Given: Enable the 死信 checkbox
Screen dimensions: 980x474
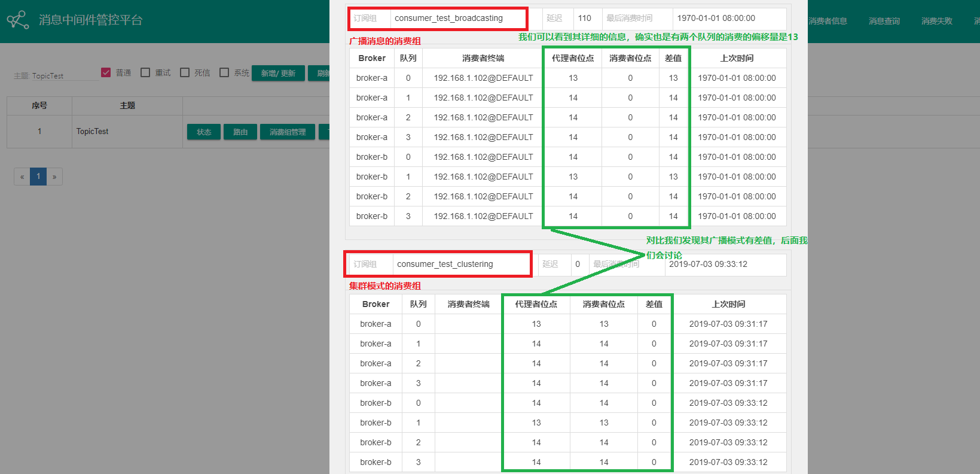Looking at the screenshot, I should [x=185, y=72].
